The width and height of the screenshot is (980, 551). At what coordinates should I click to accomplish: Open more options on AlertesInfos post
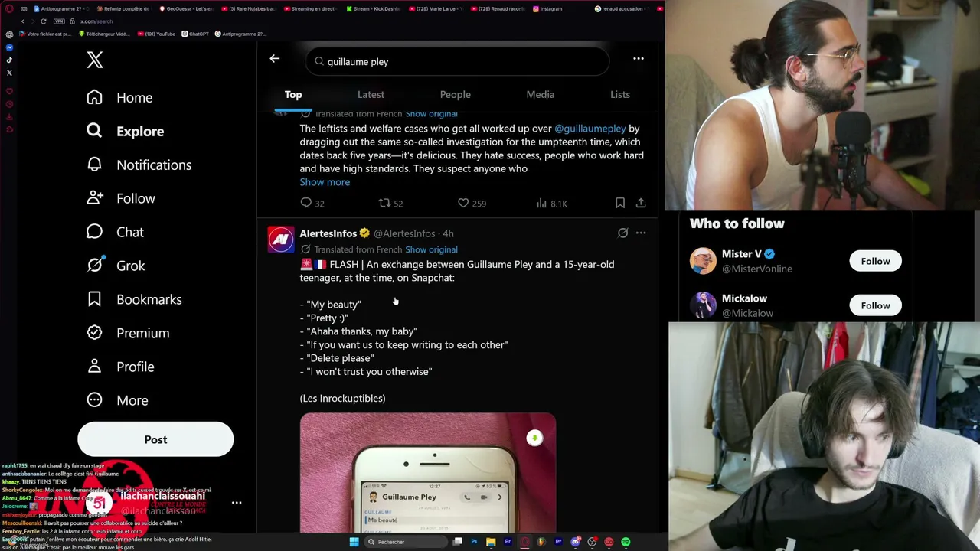coord(641,233)
